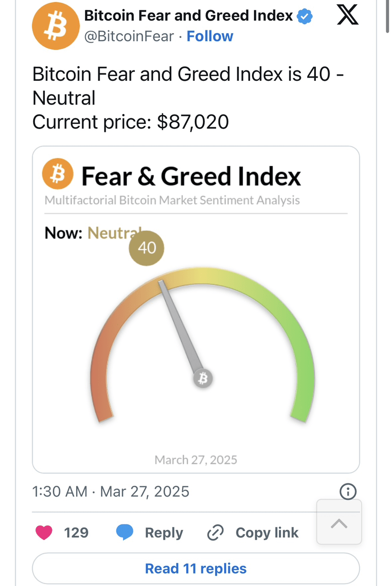
Task: Click the blue reply bubble icon
Action: (x=124, y=533)
